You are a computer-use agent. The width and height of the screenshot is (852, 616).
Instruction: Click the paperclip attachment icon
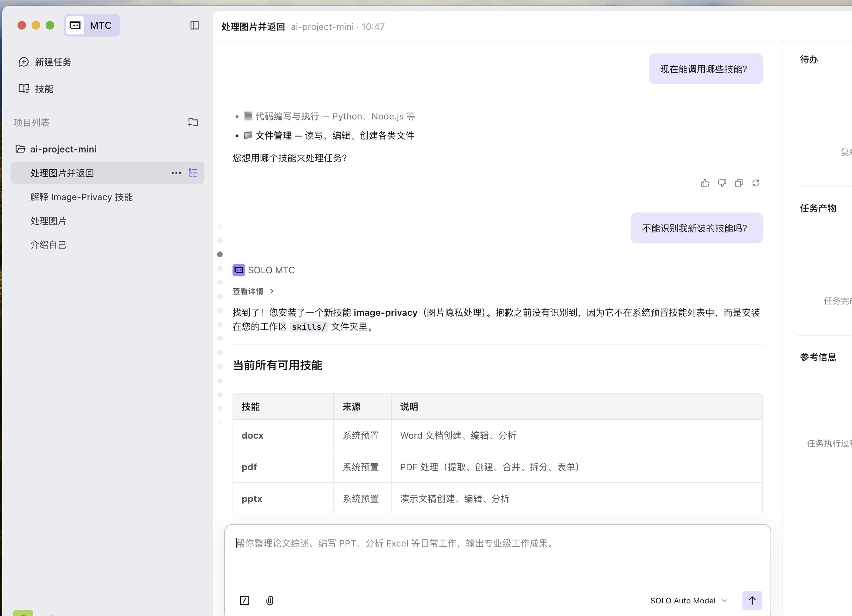coord(269,600)
